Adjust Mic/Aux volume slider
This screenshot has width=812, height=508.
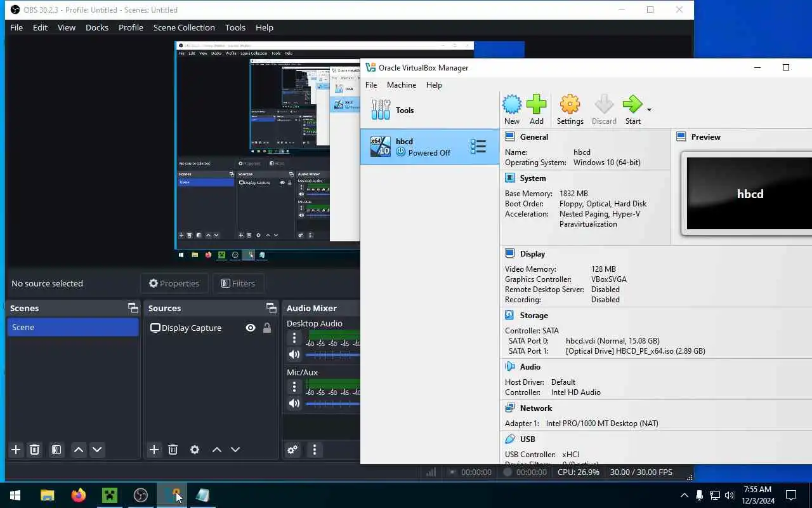(332, 403)
